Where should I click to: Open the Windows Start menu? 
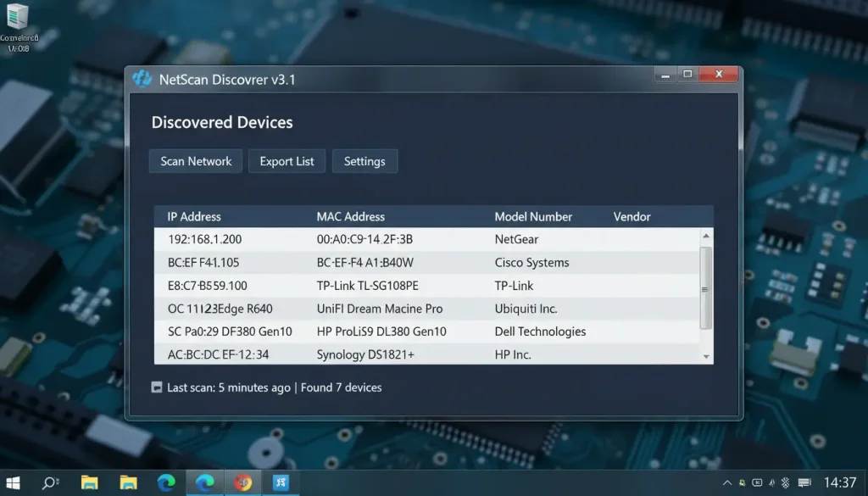[x=13, y=482]
